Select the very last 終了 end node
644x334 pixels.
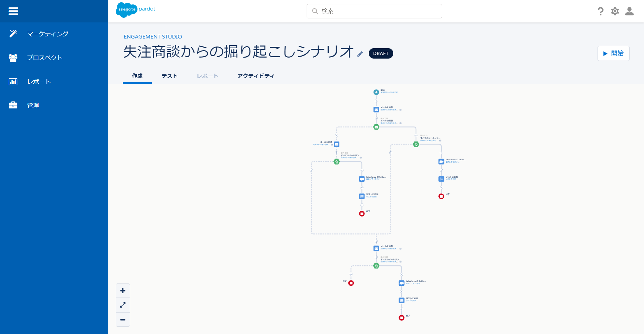coord(402,318)
